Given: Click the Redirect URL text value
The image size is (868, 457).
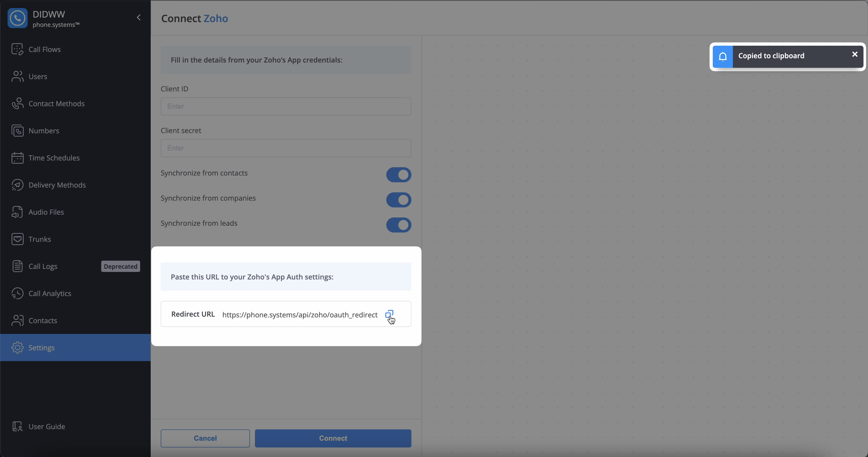Looking at the screenshot, I should coord(300,315).
